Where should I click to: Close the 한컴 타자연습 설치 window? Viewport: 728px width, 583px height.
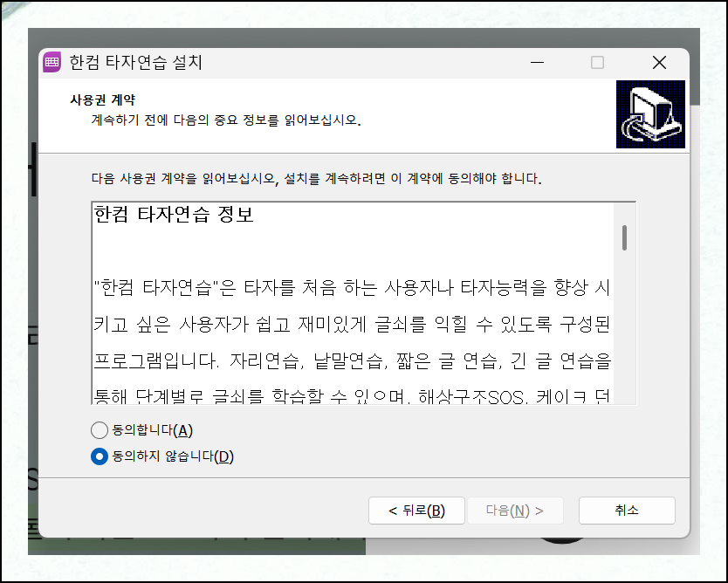[x=659, y=62]
